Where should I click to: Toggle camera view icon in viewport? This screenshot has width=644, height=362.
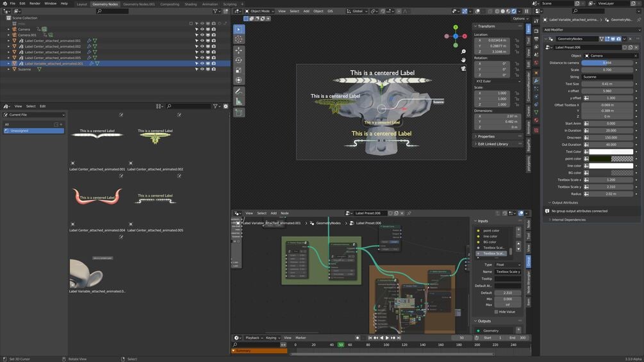[x=463, y=69]
